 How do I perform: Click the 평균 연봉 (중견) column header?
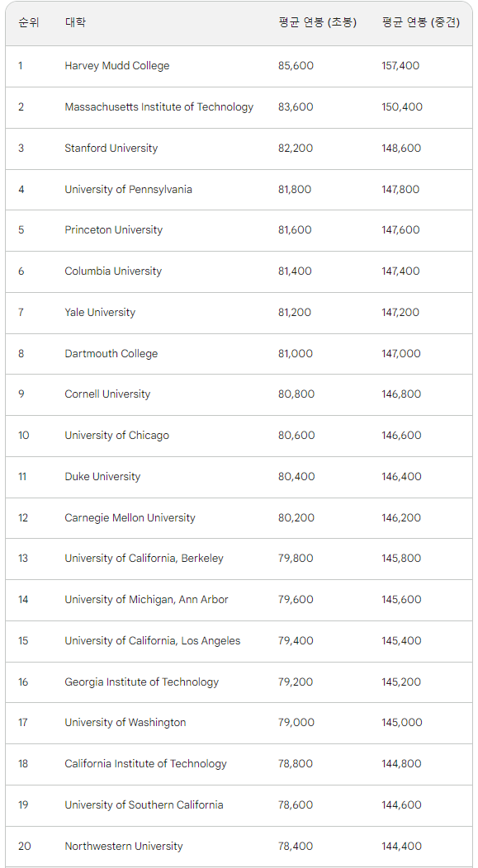421,23
